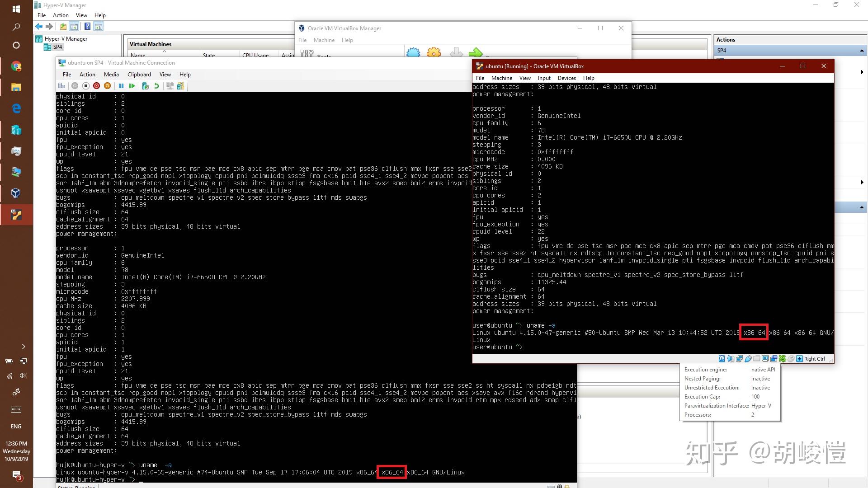Sort virtual machines by the State column header
This screenshot has width=868, height=488.
[x=209, y=56]
